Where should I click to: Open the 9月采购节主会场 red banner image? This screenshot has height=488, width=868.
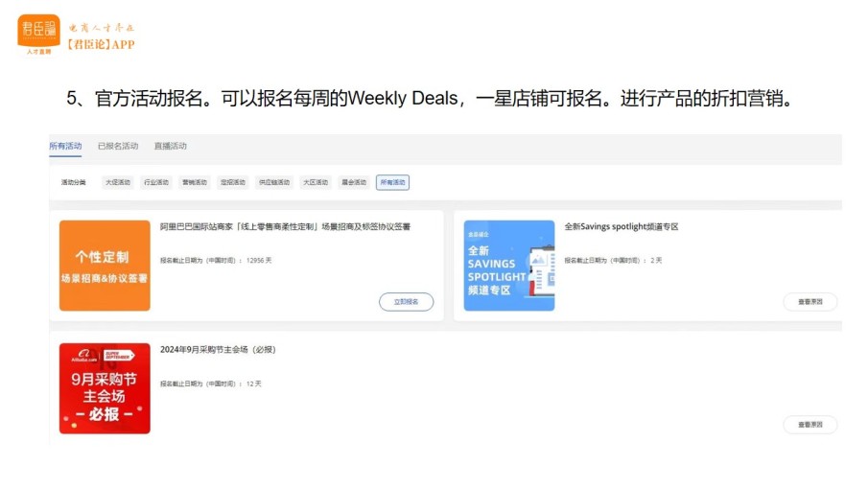pos(105,388)
